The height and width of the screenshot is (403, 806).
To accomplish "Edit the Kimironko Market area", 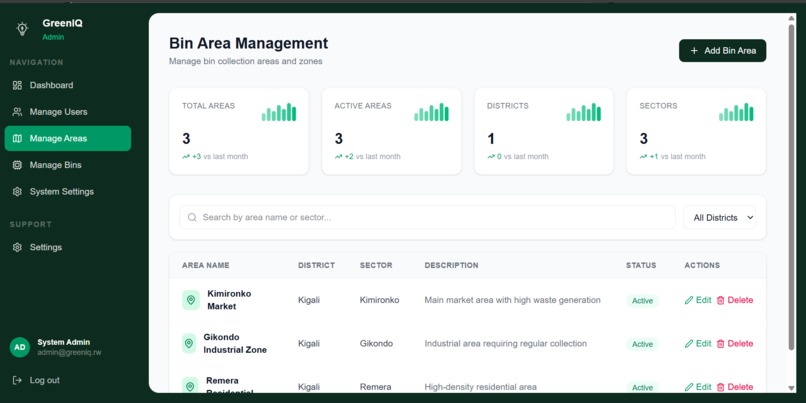I will [x=698, y=300].
